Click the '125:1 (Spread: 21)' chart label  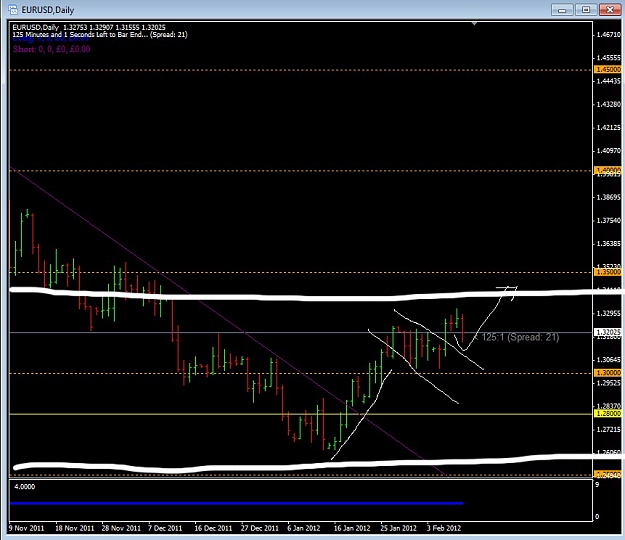pos(520,337)
